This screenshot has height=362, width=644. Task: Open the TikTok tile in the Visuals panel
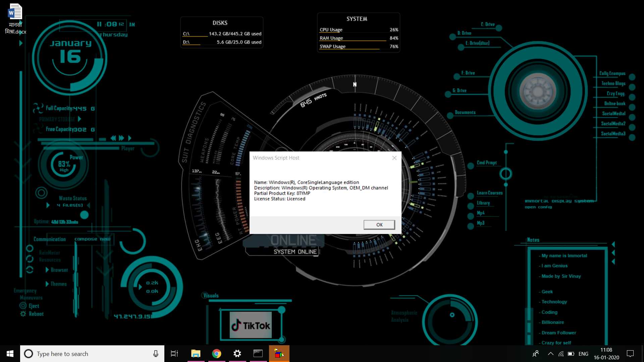(x=251, y=324)
